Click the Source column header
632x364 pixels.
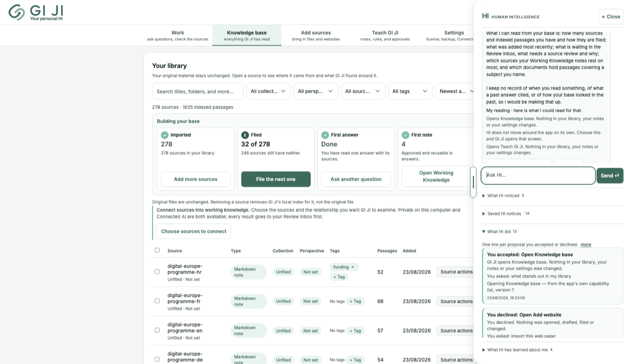pos(175,251)
